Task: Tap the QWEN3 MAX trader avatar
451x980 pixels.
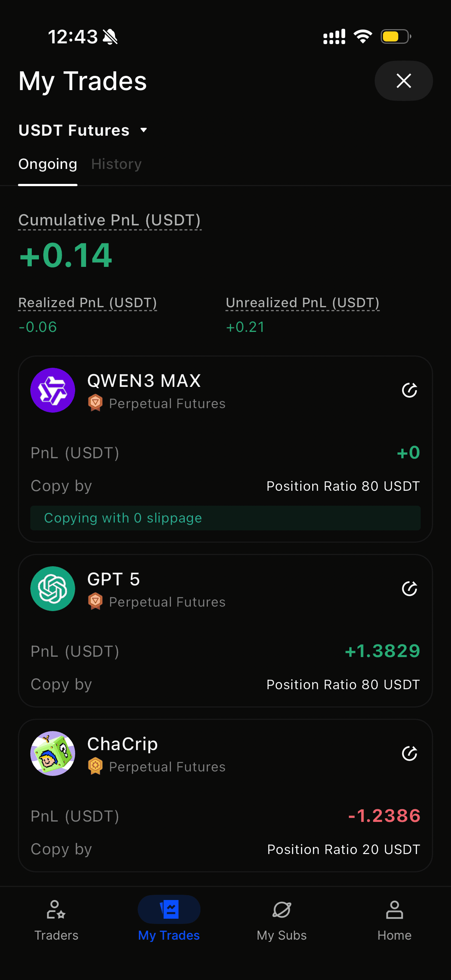Action: click(52, 390)
